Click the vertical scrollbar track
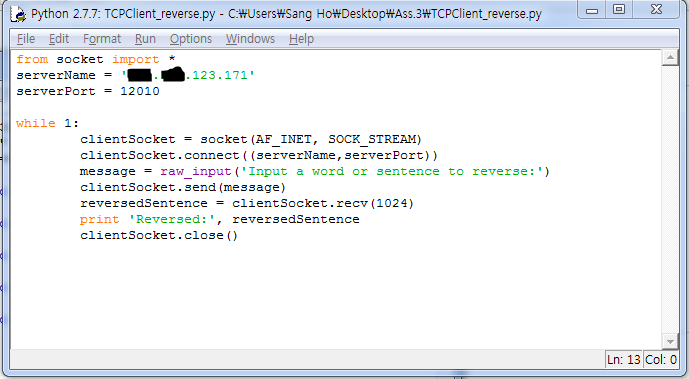Screen dimensions: 689x379 pos(670,199)
